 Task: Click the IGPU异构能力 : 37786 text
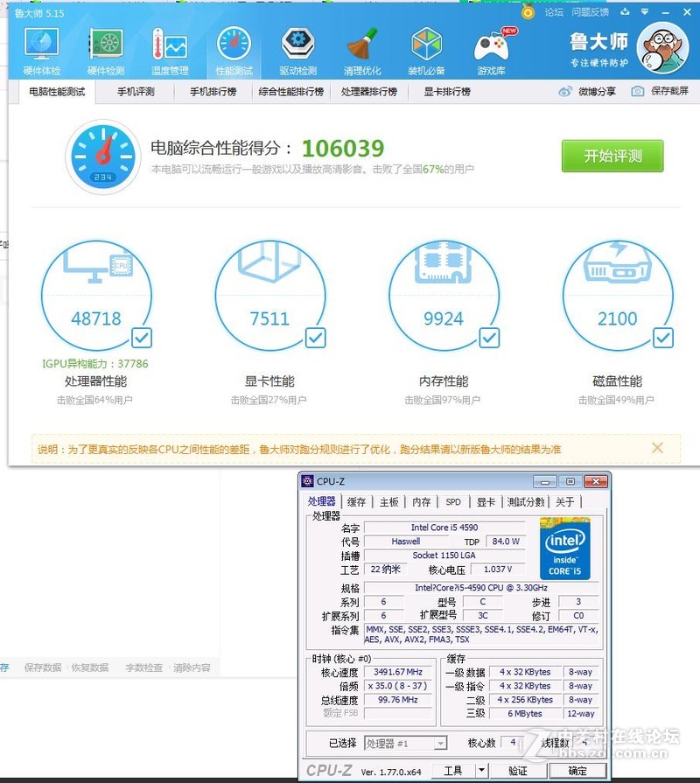pos(94,364)
